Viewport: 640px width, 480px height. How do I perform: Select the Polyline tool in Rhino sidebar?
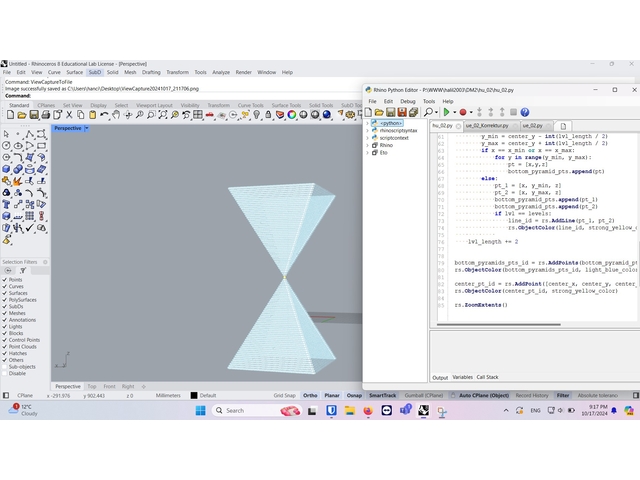coord(29,134)
